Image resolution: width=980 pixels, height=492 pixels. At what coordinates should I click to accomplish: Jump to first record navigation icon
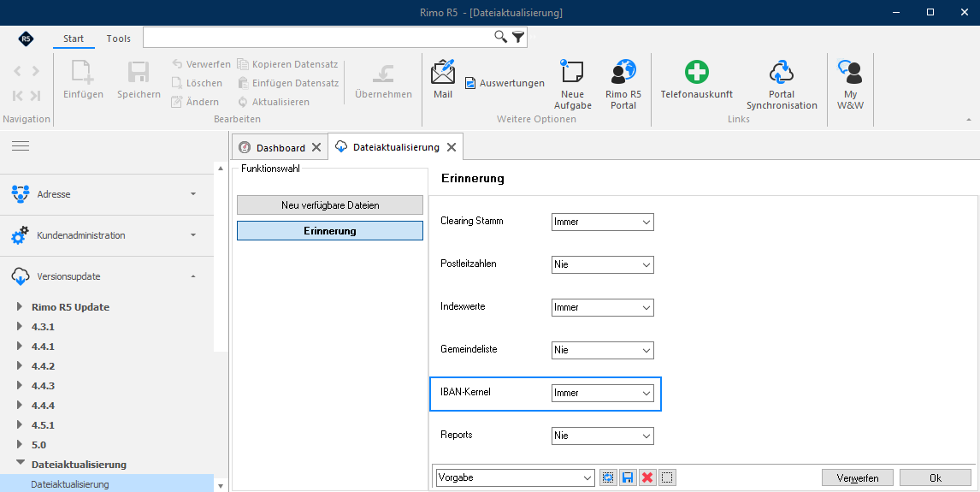tap(17, 96)
